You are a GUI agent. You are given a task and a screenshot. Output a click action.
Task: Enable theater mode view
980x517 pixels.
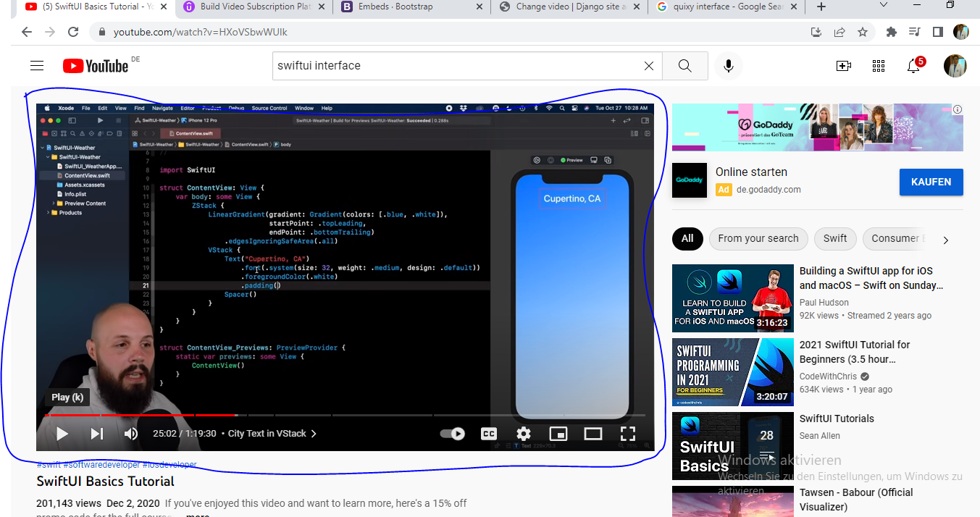[x=592, y=434]
